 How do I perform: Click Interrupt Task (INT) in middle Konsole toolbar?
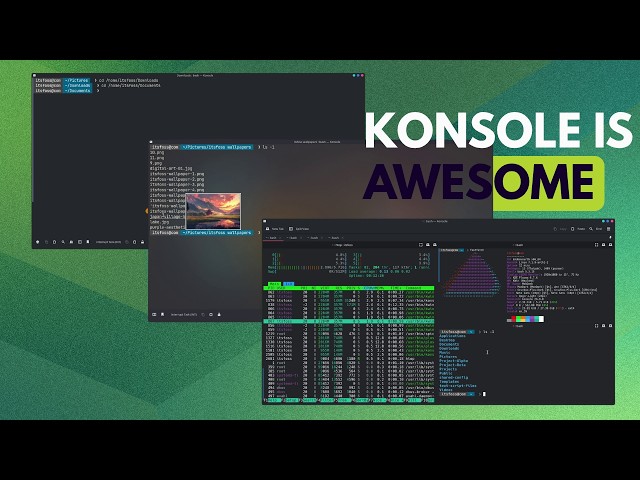(x=184, y=315)
